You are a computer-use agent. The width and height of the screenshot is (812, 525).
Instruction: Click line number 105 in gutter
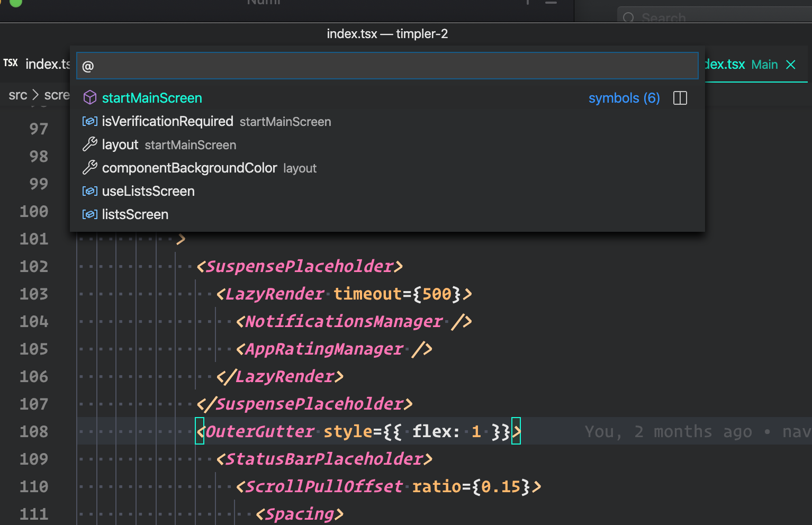pyautogui.click(x=34, y=349)
